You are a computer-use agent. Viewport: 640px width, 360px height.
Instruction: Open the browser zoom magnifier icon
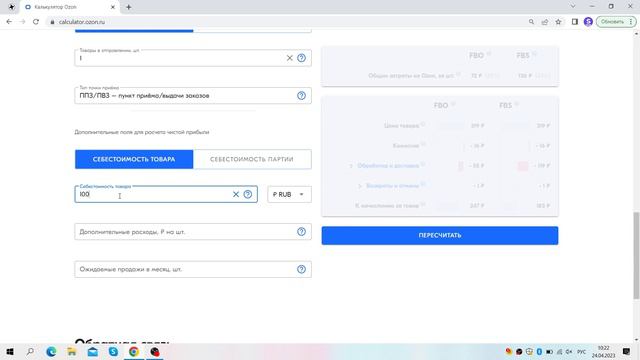531,22
